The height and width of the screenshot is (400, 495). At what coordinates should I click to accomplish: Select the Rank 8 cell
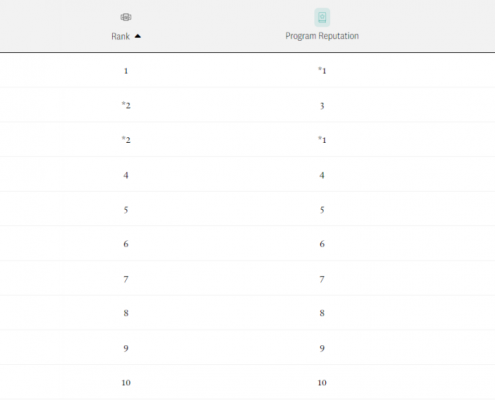point(126,313)
